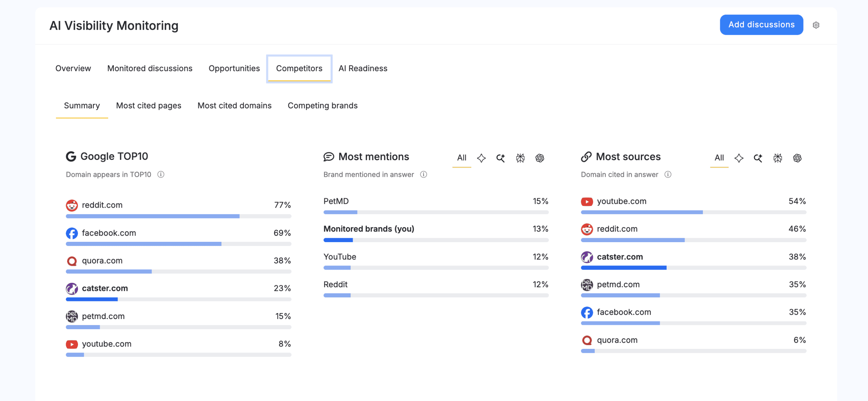The height and width of the screenshot is (401, 868).
Task: Go to the Opportunities tab
Action: click(x=234, y=68)
